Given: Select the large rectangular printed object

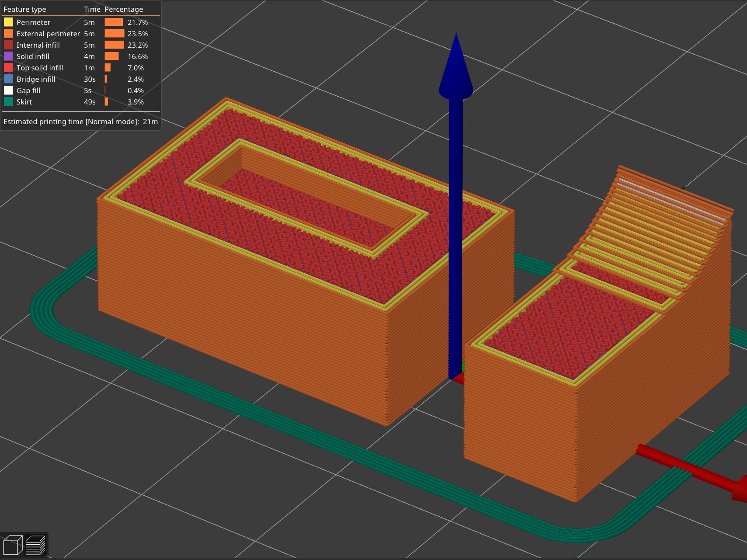Looking at the screenshot, I should click(x=262, y=306).
